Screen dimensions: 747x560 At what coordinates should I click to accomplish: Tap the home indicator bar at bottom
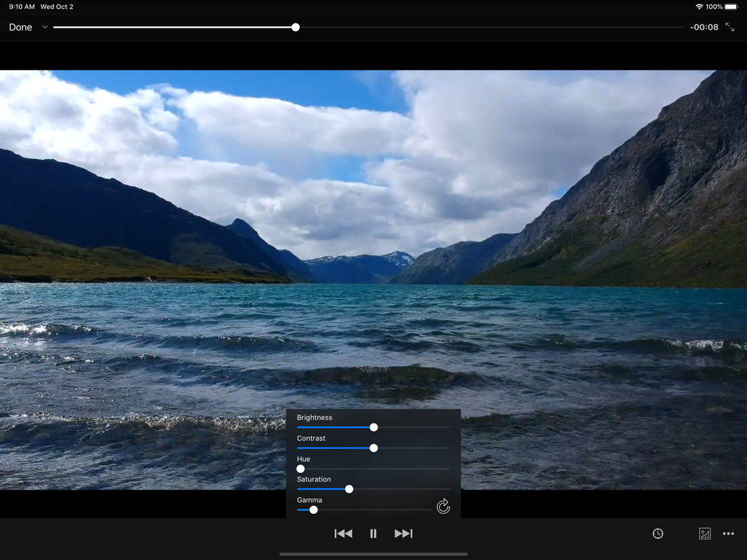pos(373,554)
